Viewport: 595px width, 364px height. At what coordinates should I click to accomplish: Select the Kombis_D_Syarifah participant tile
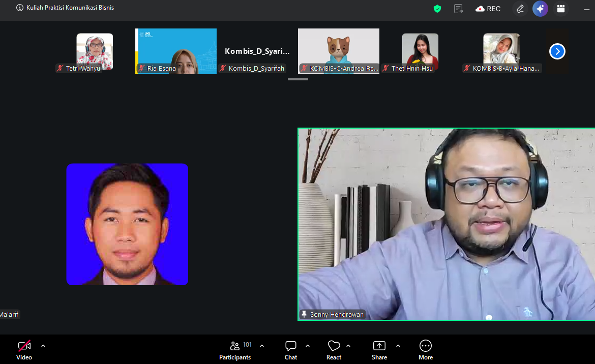click(257, 51)
